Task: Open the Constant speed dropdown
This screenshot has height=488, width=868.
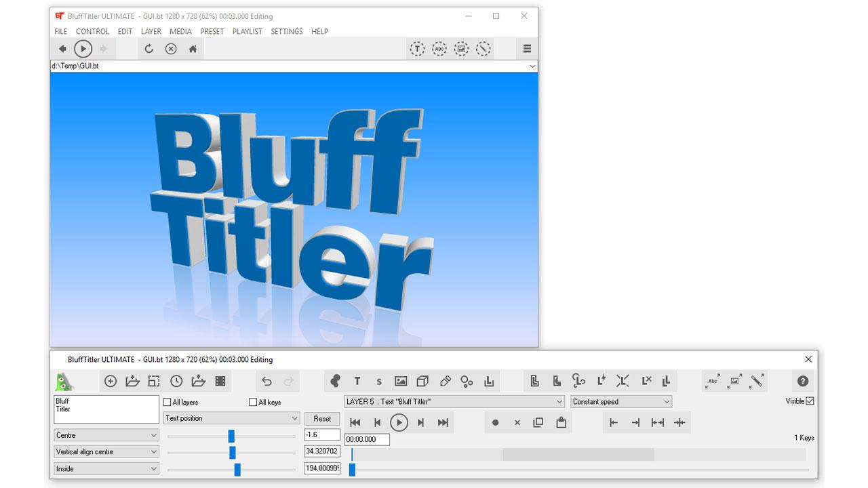Action: tap(621, 401)
